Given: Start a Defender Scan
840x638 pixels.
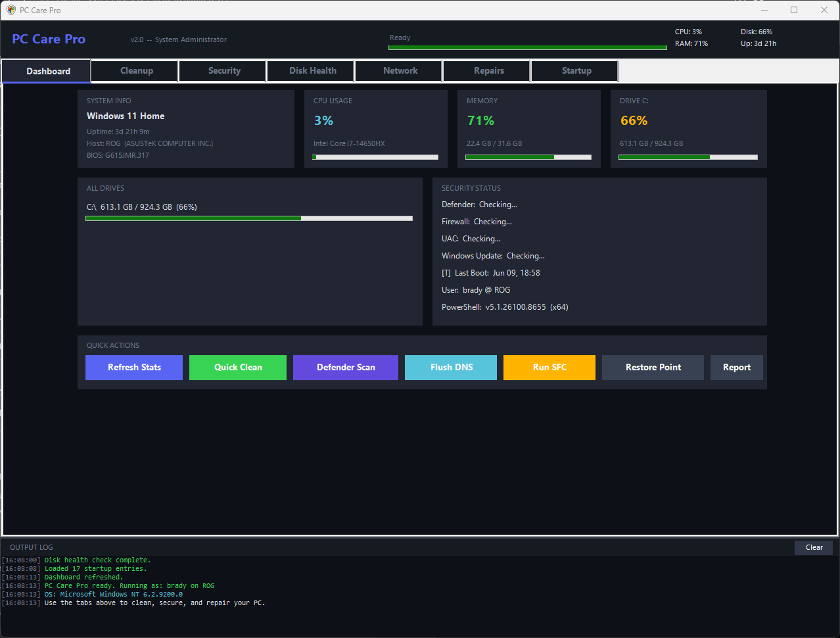Looking at the screenshot, I should [x=346, y=368].
